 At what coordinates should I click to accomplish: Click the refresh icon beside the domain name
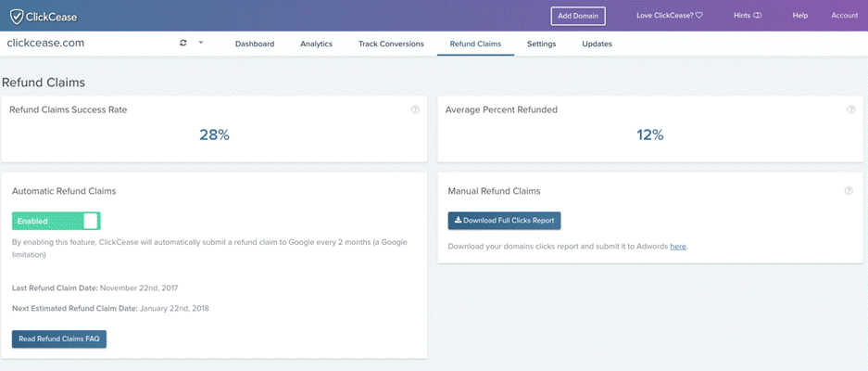click(x=183, y=44)
